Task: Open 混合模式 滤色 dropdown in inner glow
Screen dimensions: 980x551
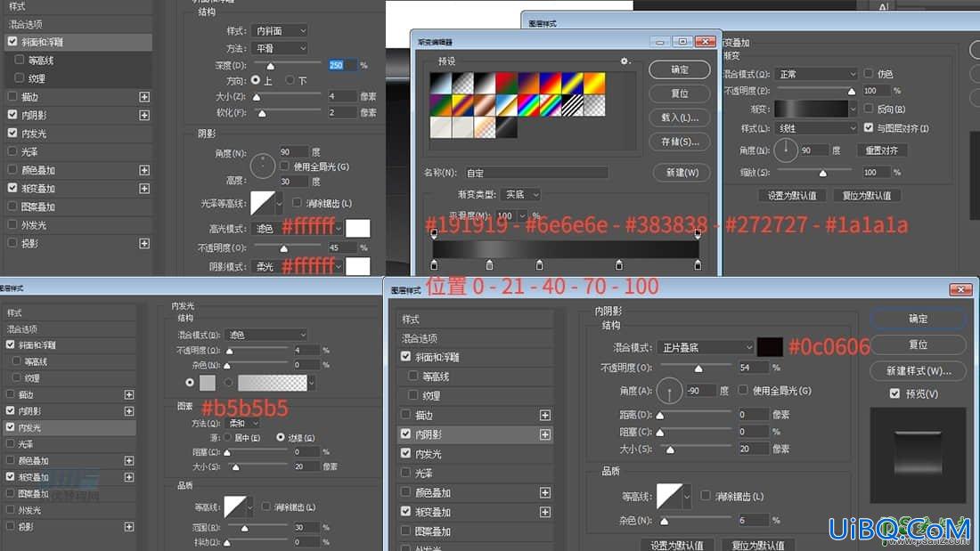Action: pos(267,335)
